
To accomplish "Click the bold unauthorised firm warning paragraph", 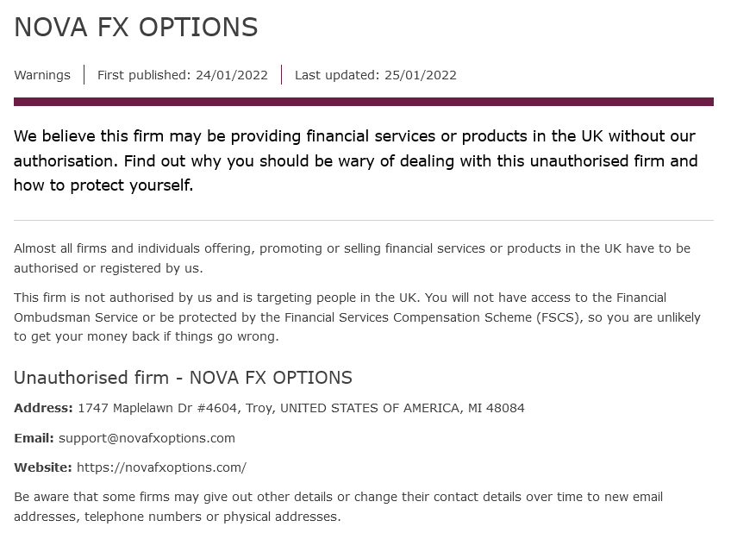I will point(356,160).
